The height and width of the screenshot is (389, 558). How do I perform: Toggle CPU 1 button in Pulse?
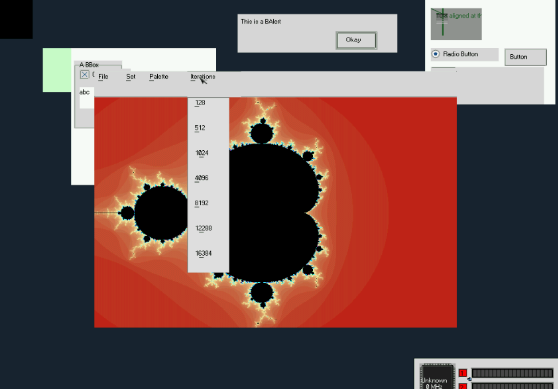(463, 373)
